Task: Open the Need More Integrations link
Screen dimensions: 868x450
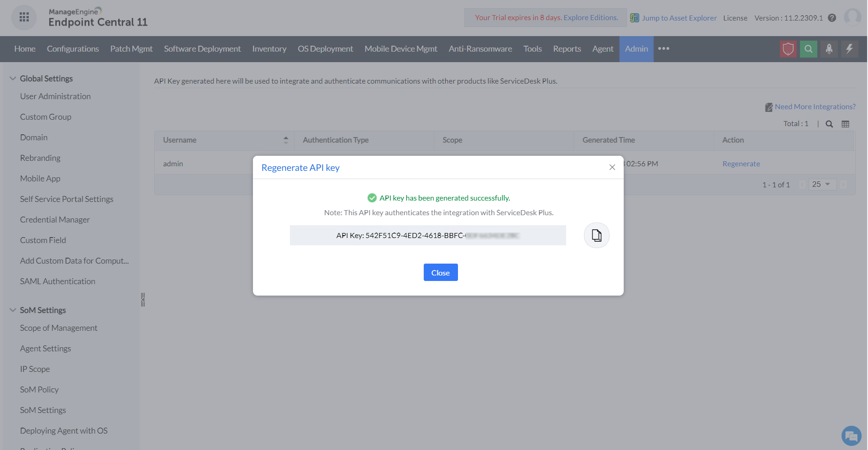Action: [815, 106]
